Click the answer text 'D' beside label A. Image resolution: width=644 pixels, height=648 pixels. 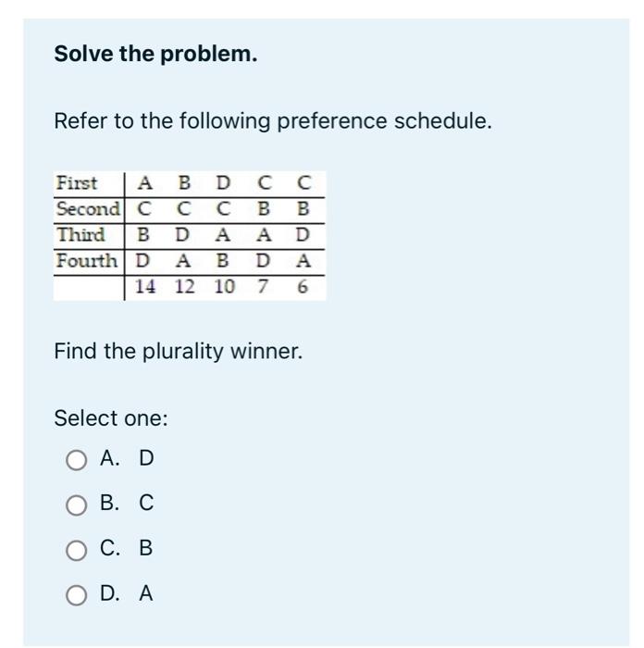146,458
